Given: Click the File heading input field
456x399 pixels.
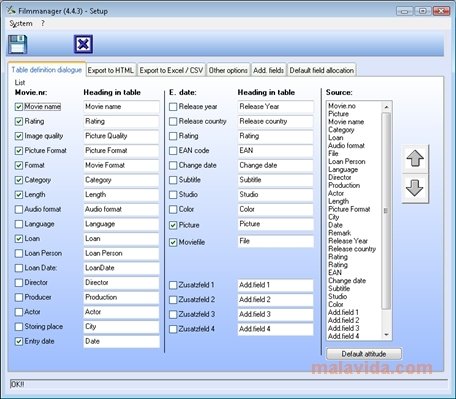Looking at the screenshot, I should [x=276, y=241].
